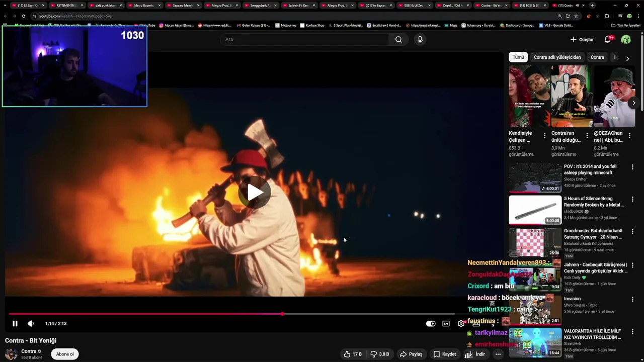Open options for 5 Hours of Silence video
This screenshot has height=362, width=644.
tap(632, 200)
